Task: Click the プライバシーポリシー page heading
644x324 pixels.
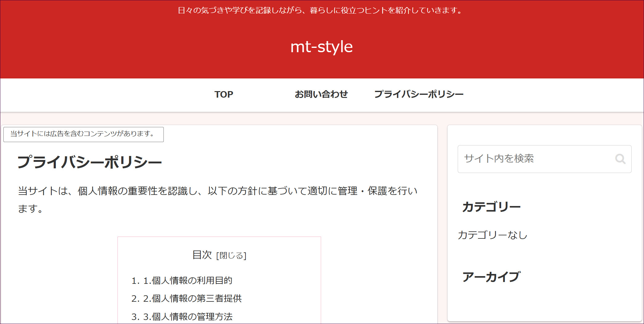Action: click(90, 162)
